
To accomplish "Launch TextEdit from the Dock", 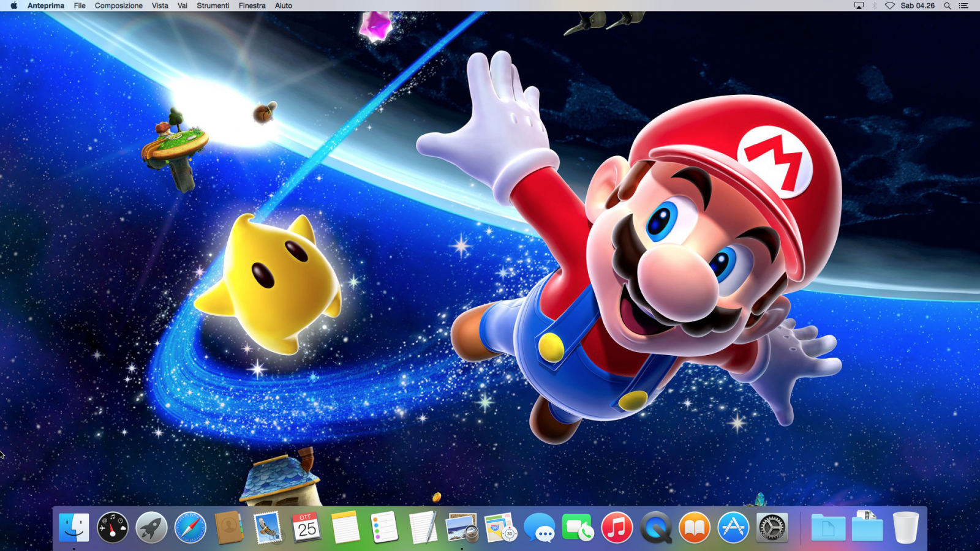I will coord(423,527).
